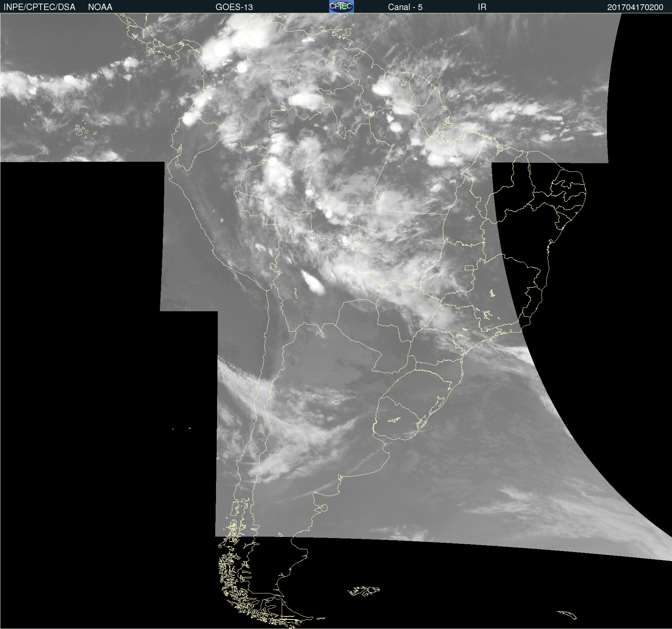The image size is (672, 629).
Task: Click the NOAA label in the header
Action: [100, 7]
